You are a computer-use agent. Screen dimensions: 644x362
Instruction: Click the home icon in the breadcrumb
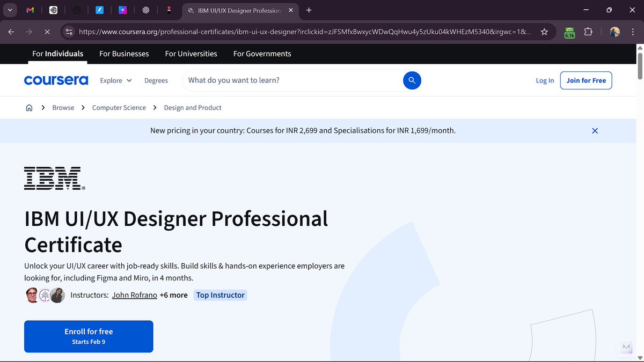coord(29,108)
